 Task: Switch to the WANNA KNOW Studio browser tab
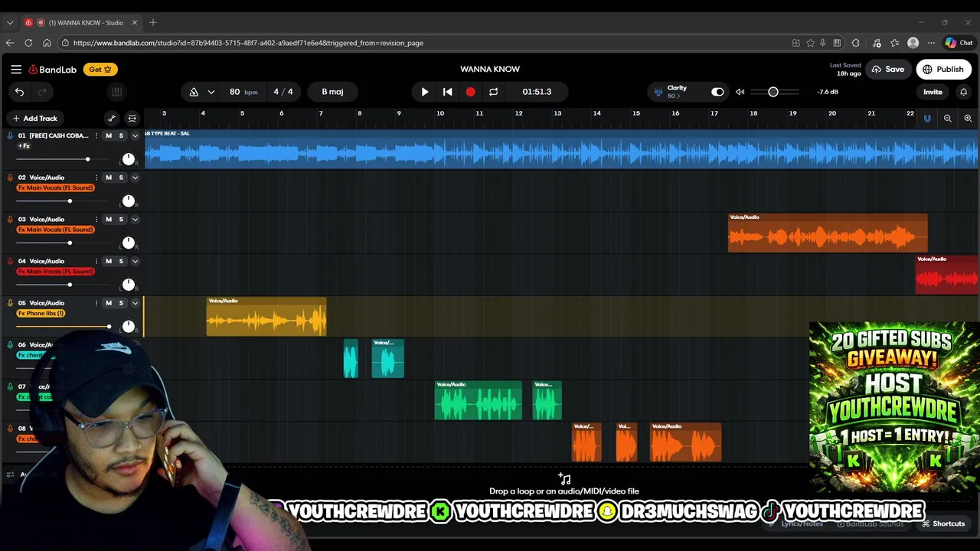coord(81,23)
